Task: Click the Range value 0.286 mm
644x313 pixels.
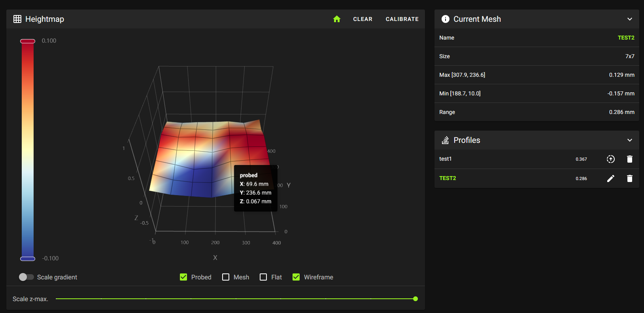Action: pyautogui.click(x=621, y=112)
